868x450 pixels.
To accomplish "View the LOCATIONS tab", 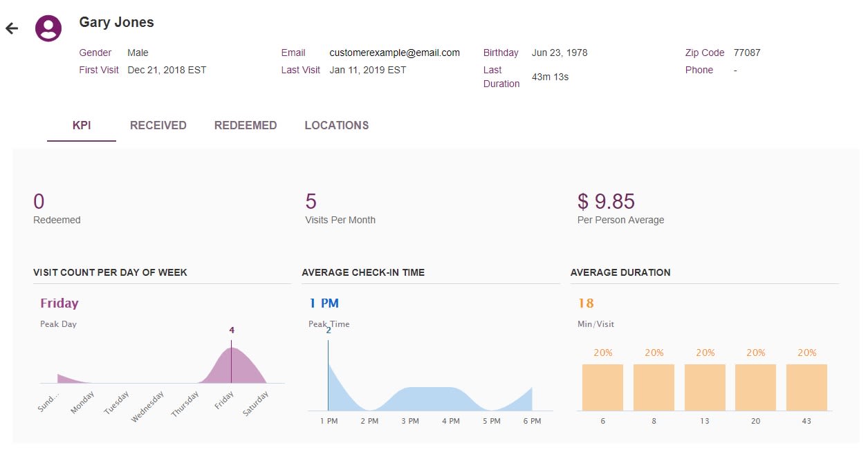I will (336, 125).
